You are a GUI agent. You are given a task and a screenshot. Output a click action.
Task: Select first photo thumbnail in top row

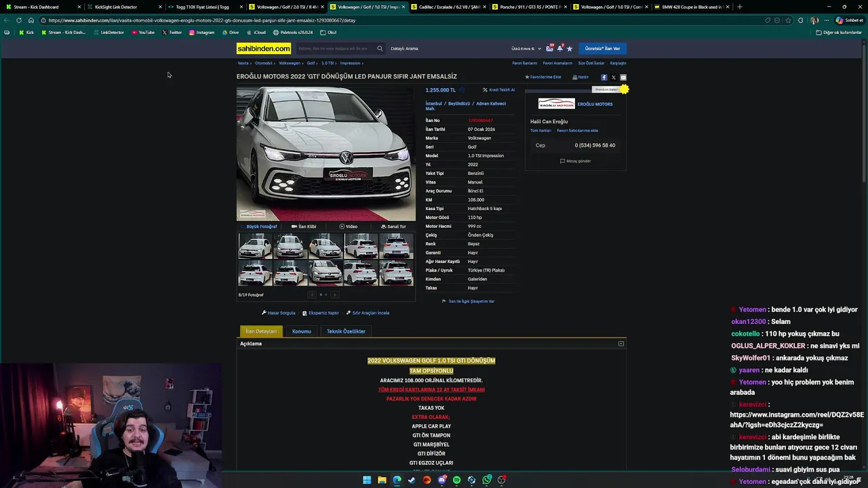click(255, 246)
